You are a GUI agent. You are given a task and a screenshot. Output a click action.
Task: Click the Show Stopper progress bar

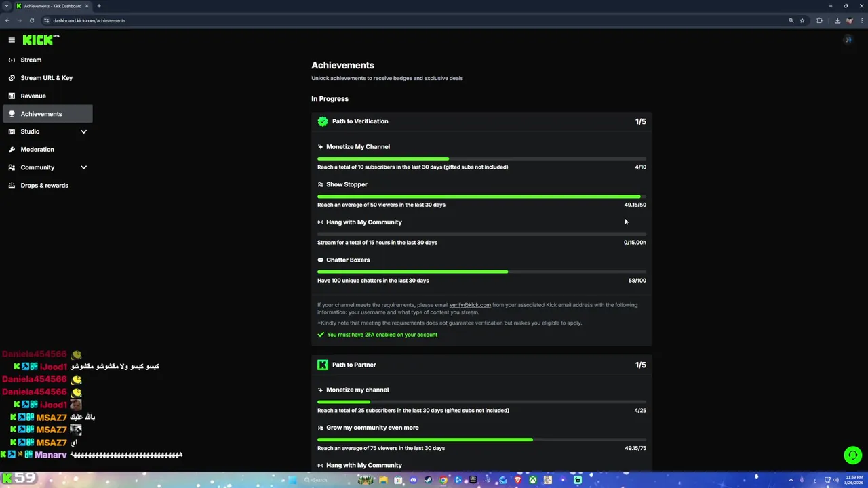pyautogui.click(x=481, y=197)
